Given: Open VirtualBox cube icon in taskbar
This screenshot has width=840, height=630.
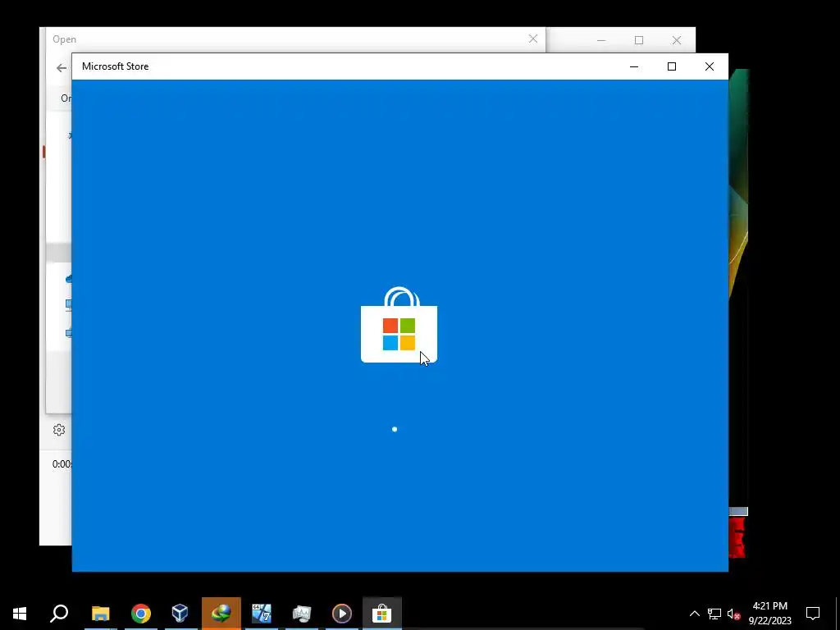Looking at the screenshot, I should [180, 614].
